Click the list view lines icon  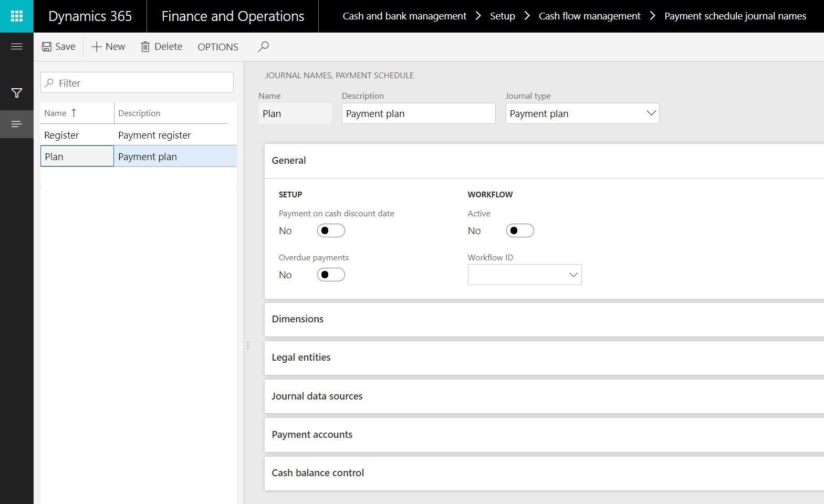(17, 124)
